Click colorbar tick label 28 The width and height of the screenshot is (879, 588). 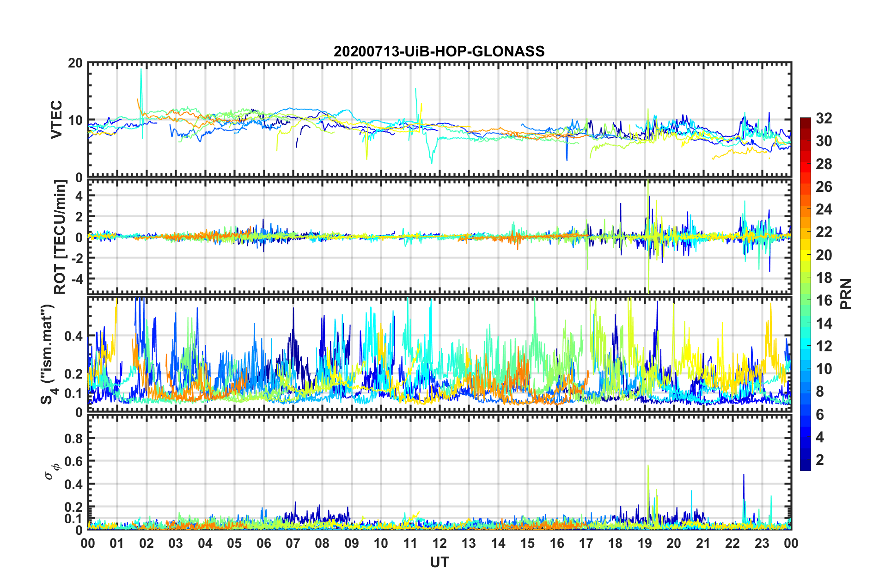[x=824, y=164]
